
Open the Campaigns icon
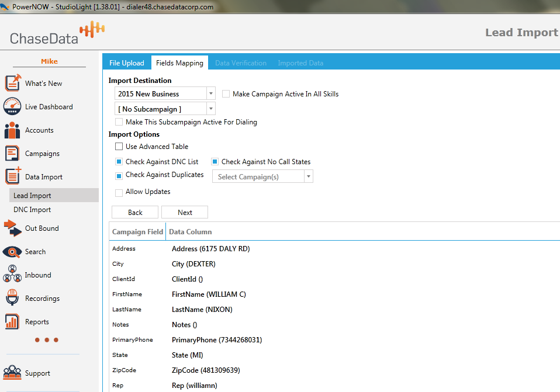point(13,154)
